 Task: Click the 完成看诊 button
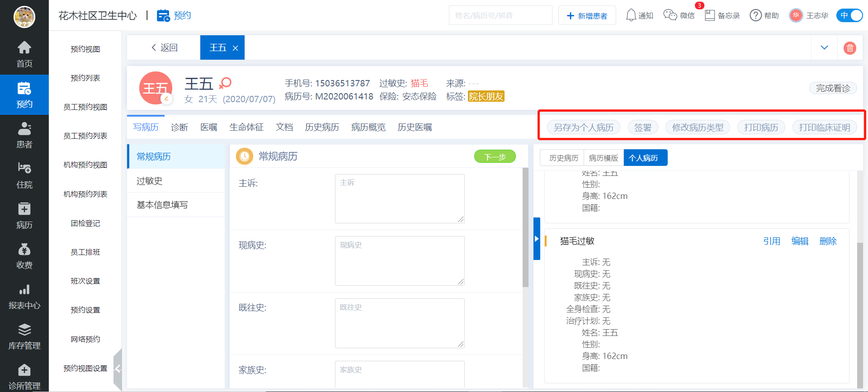coord(833,88)
